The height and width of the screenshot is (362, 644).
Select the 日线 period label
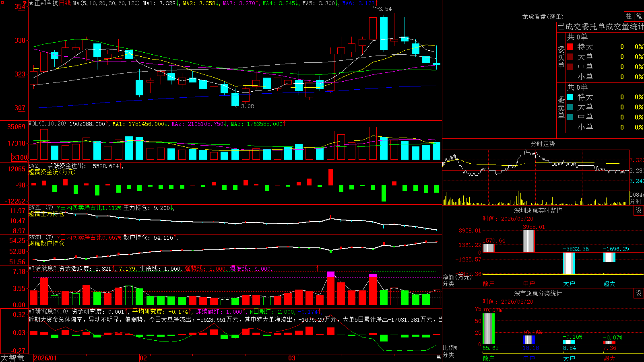[x=65, y=3]
